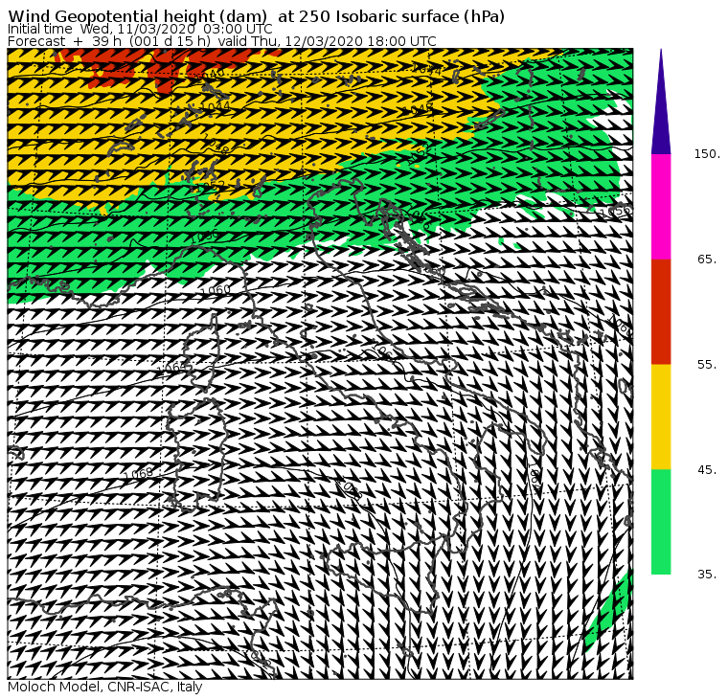
Task: Click 'at 250 Isobaric surface (hPa)' text
Action: 391,16
